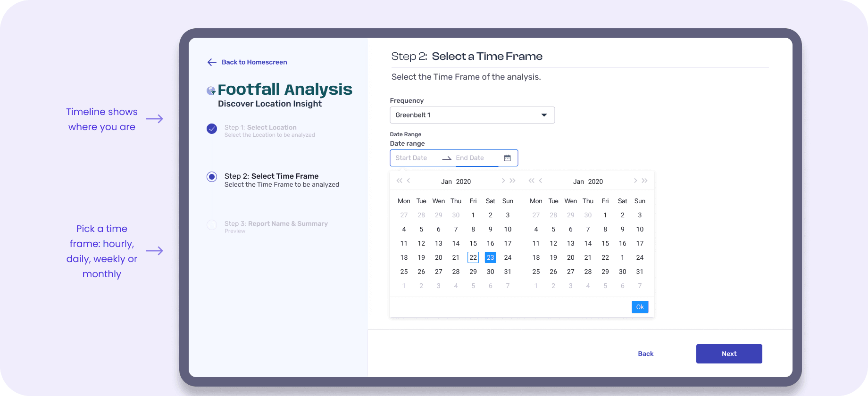Screen dimensions: 868x396
Task: Select the Step 2 timeline radio marker
Action: pyautogui.click(x=212, y=177)
